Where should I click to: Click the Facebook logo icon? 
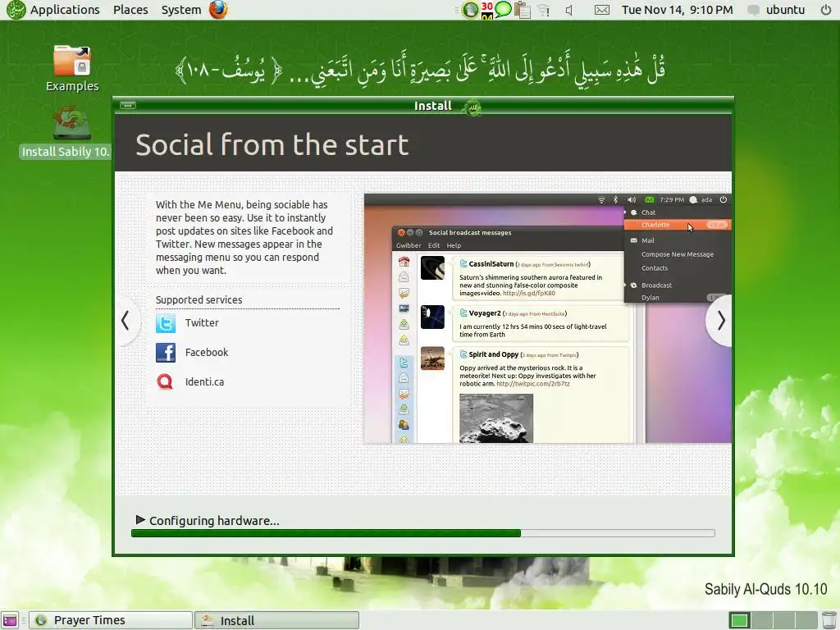166,353
